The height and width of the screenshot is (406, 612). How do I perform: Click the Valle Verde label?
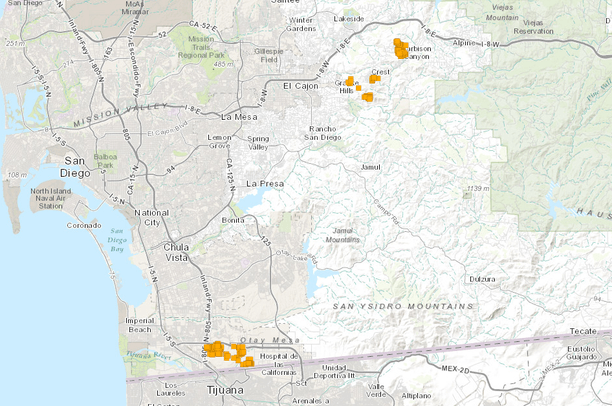[376, 390]
